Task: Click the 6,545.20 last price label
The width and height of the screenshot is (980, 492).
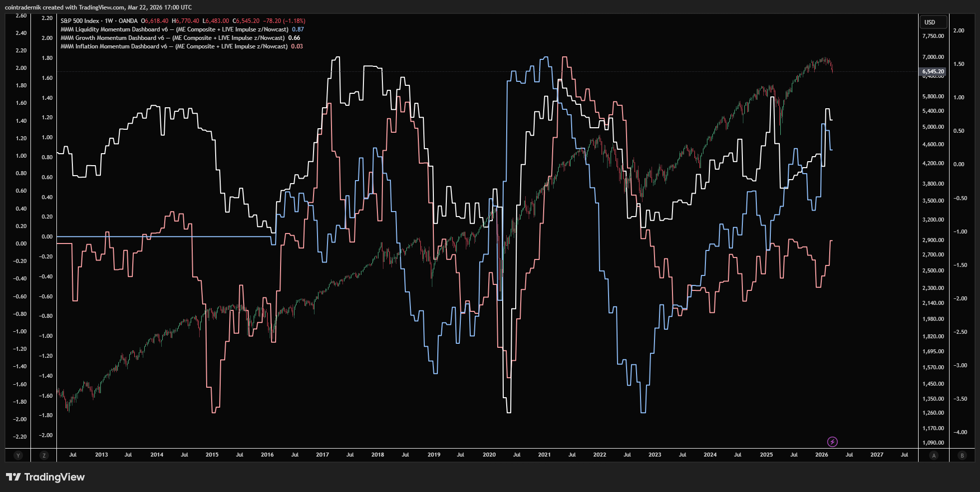Action: pyautogui.click(x=932, y=71)
